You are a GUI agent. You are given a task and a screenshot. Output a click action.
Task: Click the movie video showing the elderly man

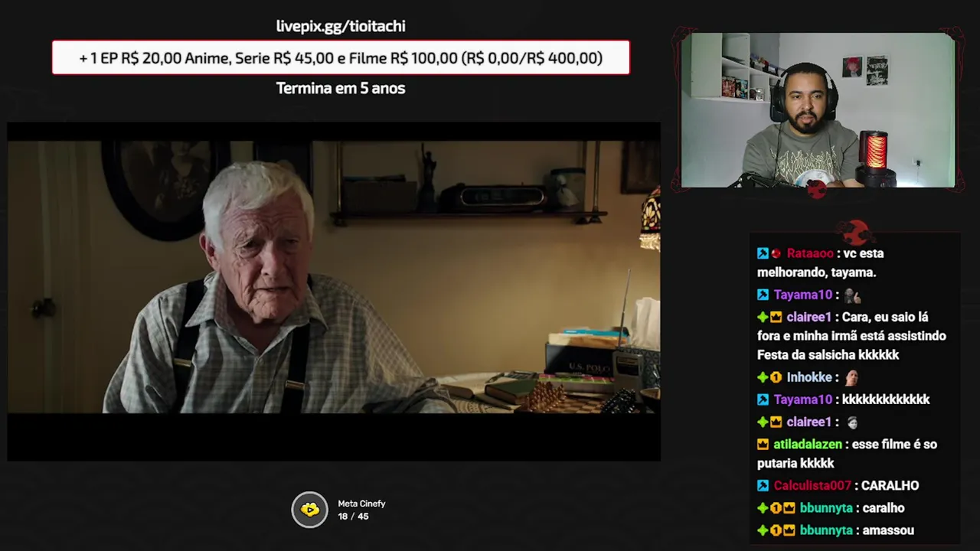334,292
